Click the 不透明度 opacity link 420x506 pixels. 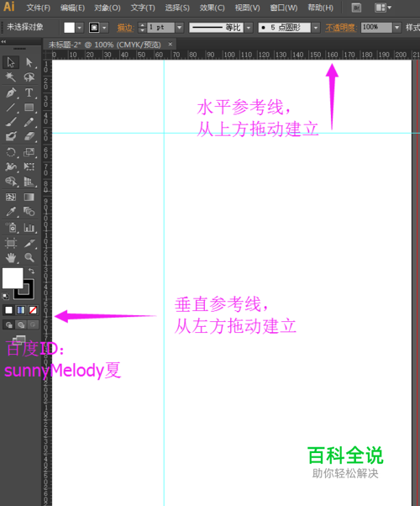[x=341, y=28]
